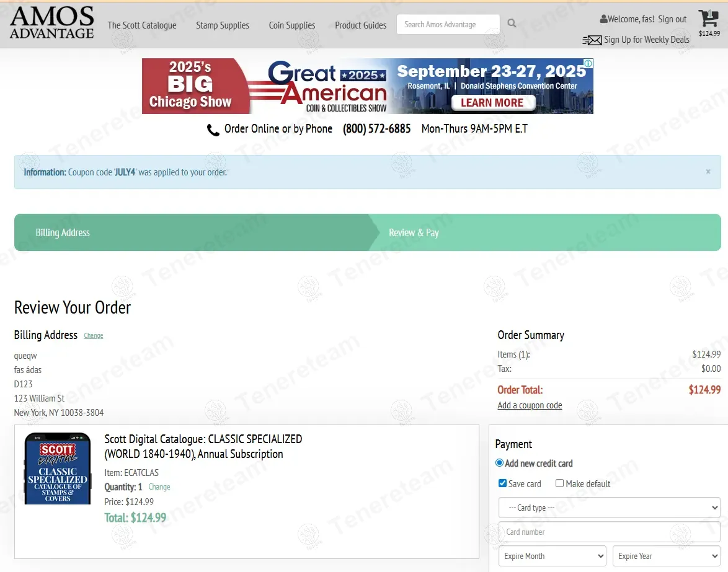Click the Card number input field
The width and height of the screenshot is (728, 572).
[x=609, y=532]
